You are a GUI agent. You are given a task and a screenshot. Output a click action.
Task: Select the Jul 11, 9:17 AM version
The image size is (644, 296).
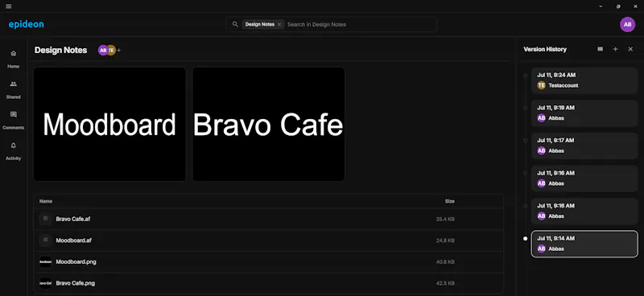pos(584,146)
